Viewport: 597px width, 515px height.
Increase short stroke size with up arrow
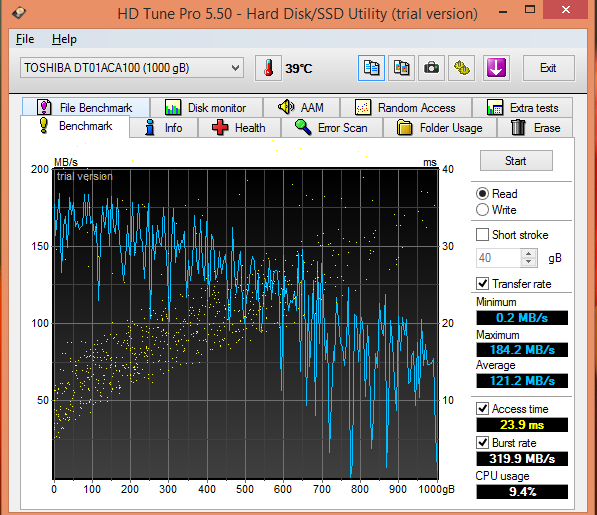528,254
